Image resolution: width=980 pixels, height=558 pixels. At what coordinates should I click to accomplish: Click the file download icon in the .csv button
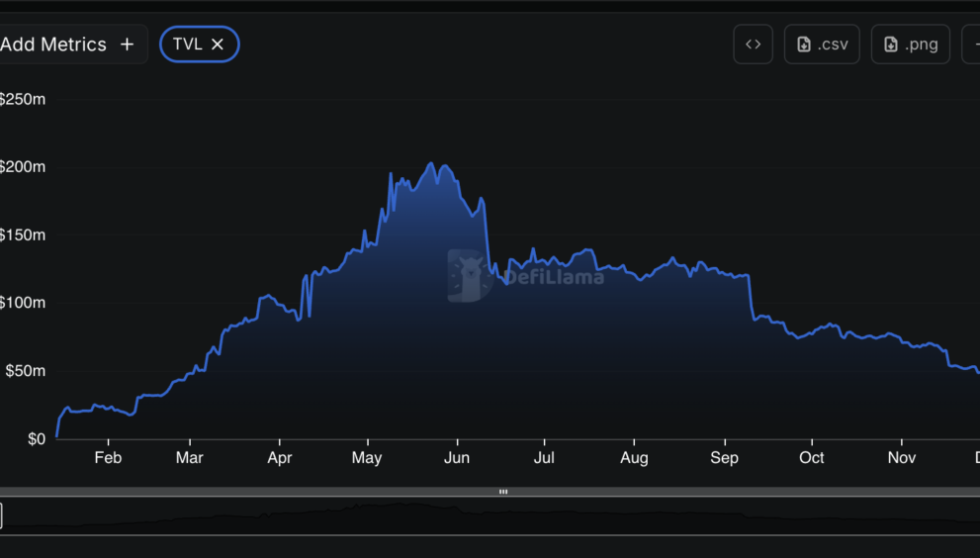[804, 45]
